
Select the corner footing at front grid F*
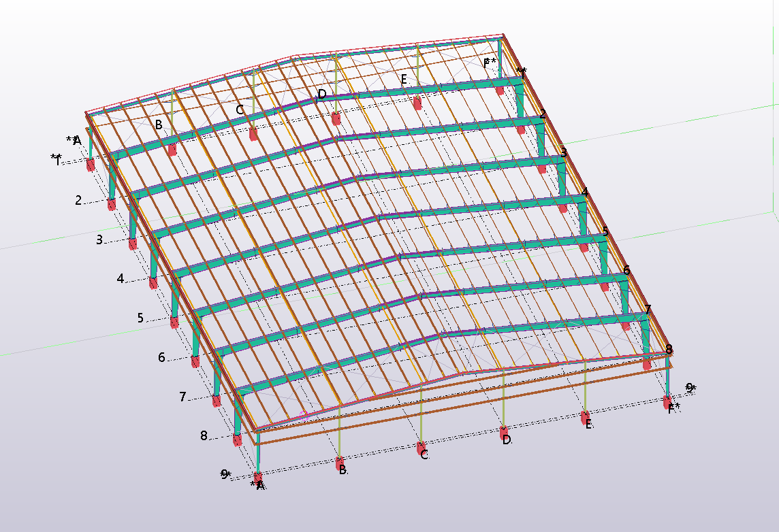coord(668,401)
